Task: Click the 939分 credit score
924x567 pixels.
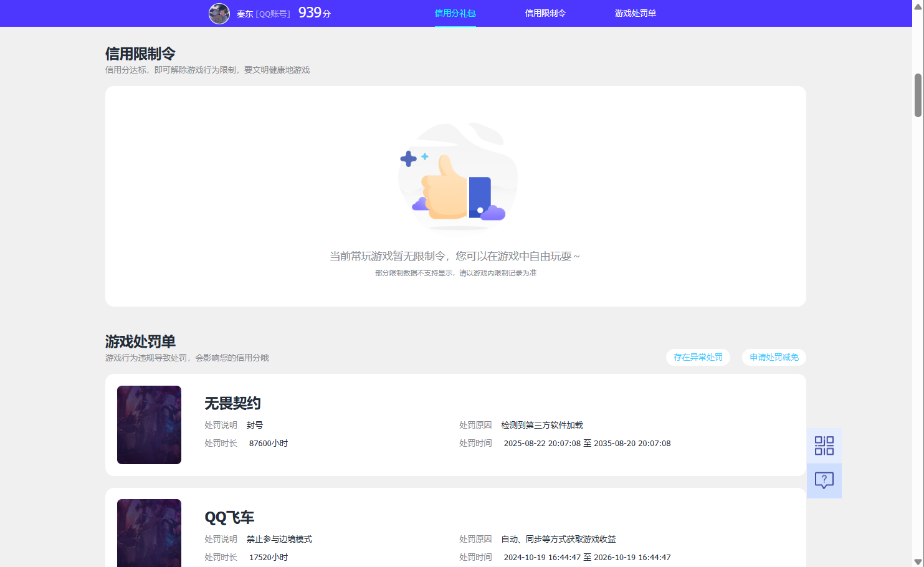Action: tap(315, 12)
